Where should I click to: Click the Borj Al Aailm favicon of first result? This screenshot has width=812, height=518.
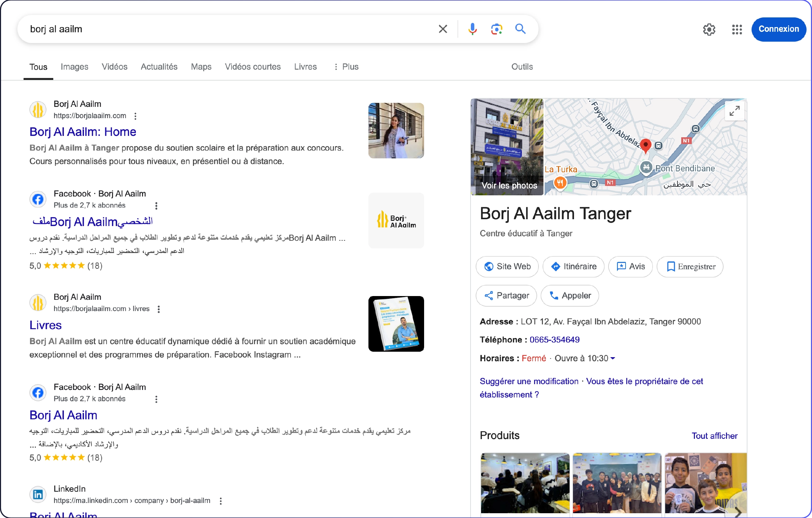pos(38,110)
